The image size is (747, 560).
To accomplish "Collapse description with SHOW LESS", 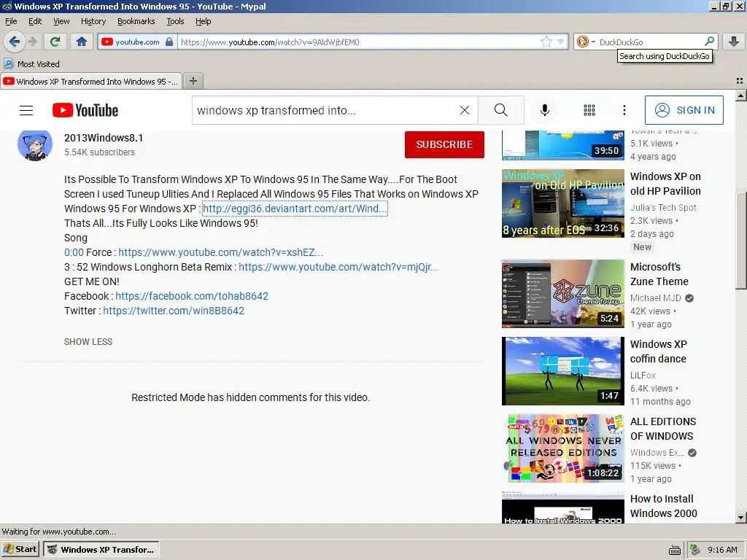I will pos(88,342).
